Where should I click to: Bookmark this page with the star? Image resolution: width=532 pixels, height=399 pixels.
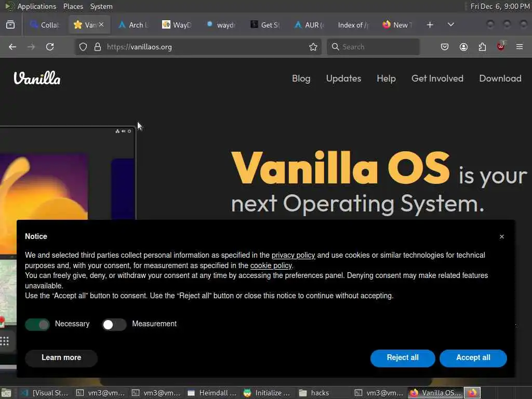[x=313, y=47]
